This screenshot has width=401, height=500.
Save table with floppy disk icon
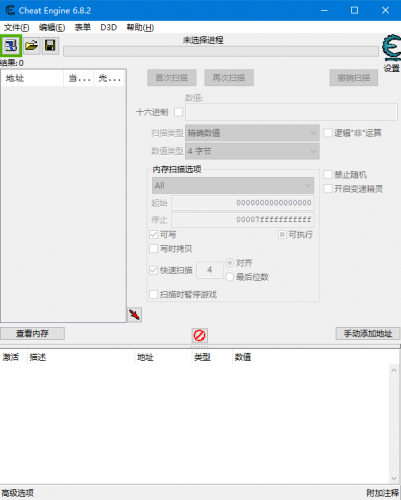(x=50, y=45)
